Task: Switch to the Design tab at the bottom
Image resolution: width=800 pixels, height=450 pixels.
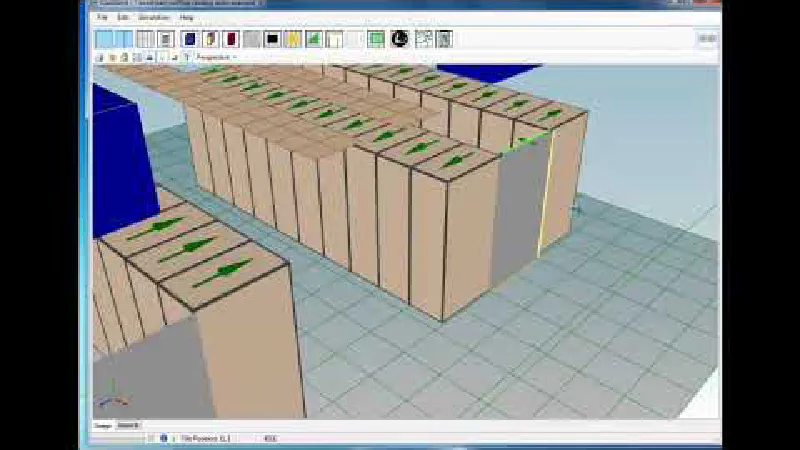Action: pos(104,425)
